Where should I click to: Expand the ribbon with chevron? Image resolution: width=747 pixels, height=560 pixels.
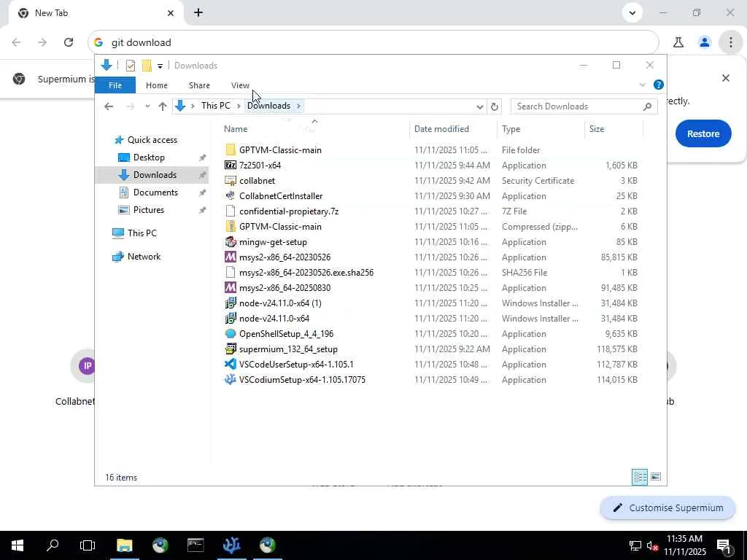642,85
